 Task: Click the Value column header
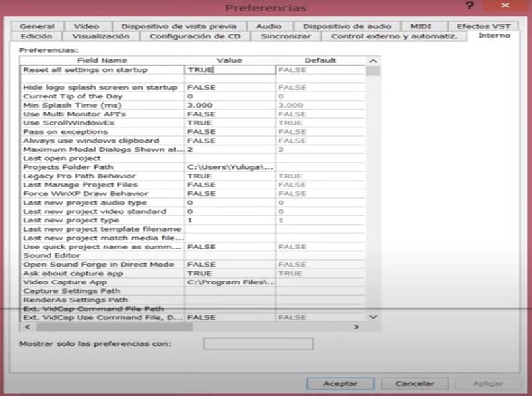[230, 61]
